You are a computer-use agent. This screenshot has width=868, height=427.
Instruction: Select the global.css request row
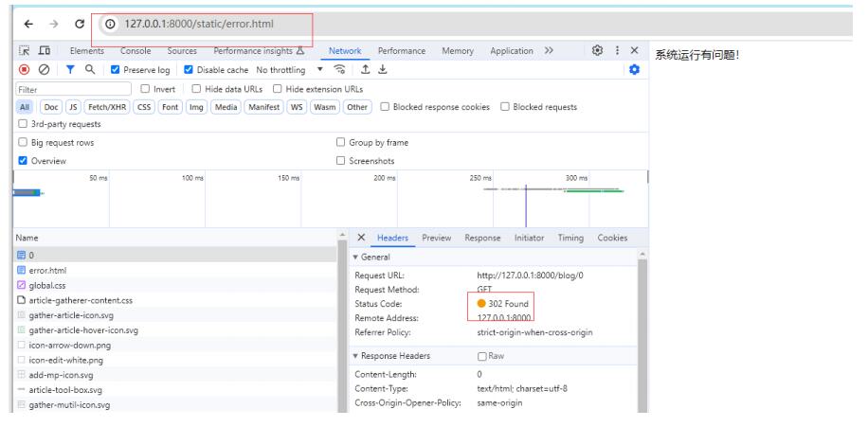175,285
